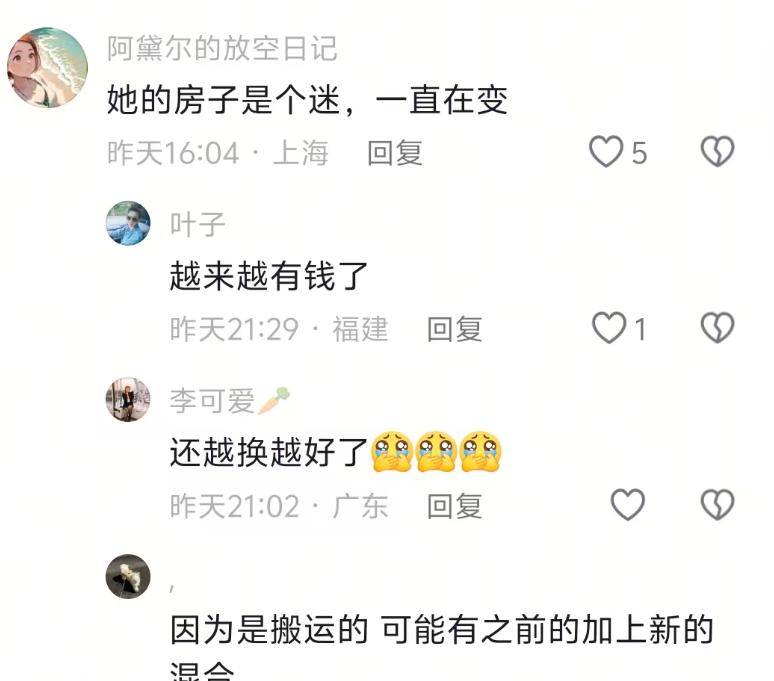
Task: View the dark avatar of the last commenter
Action: (128, 576)
